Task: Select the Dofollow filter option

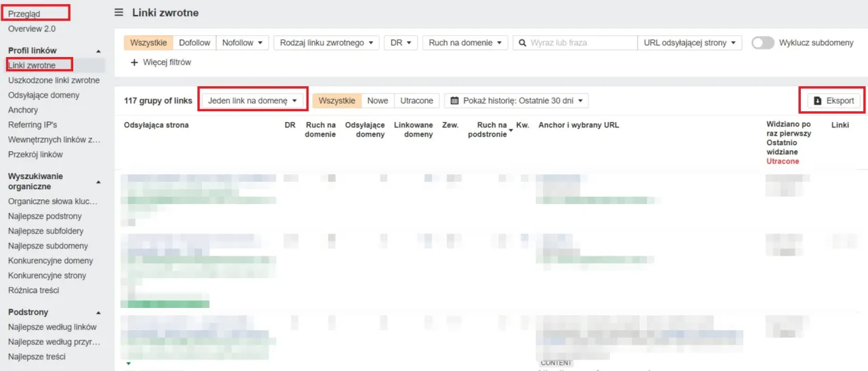Action: point(195,43)
